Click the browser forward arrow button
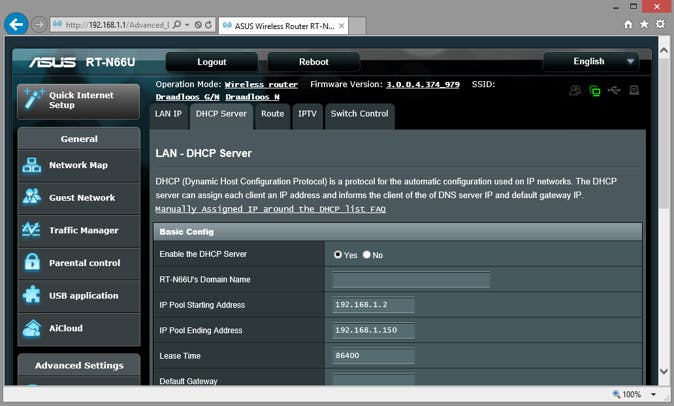Viewport: 674px width, 406px height. [39, 25]
